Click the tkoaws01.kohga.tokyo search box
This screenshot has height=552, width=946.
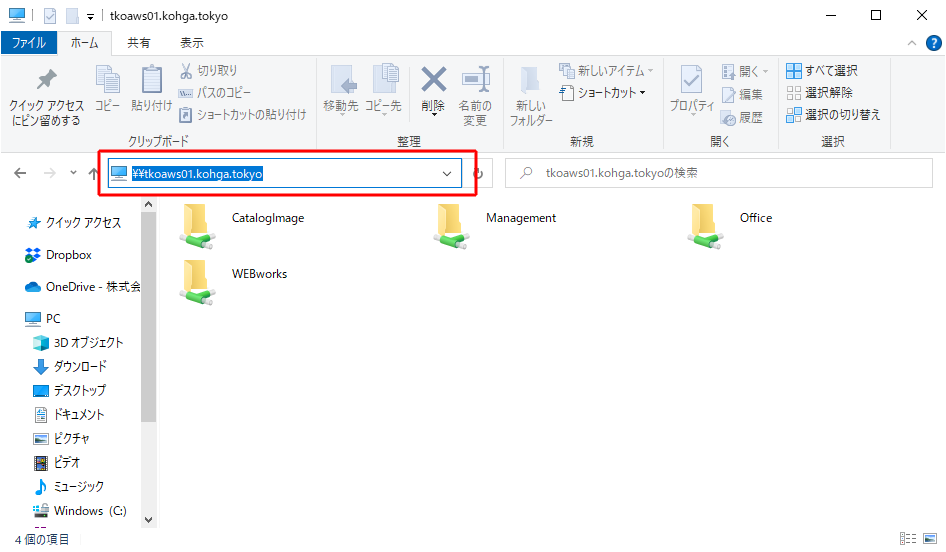(x=720, y=174)
